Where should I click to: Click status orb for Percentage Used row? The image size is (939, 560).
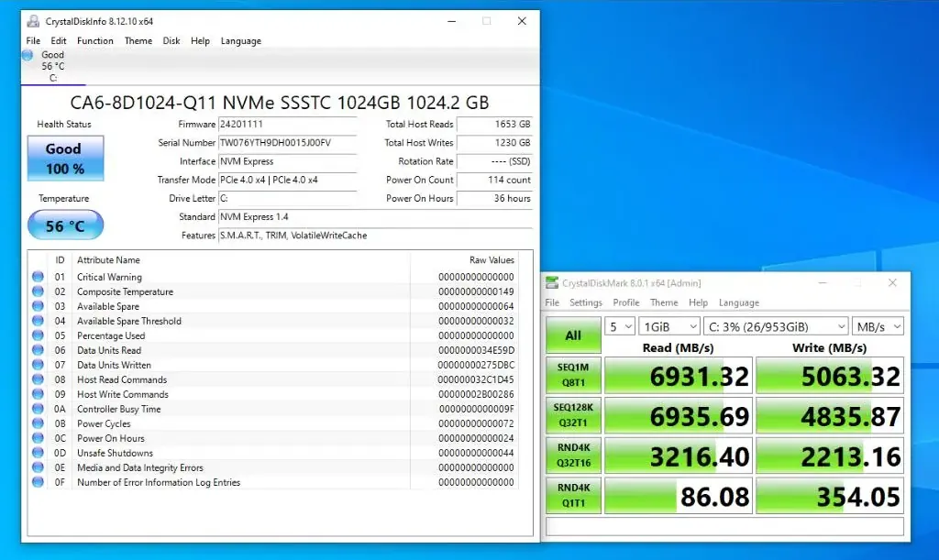coord(38,335)
